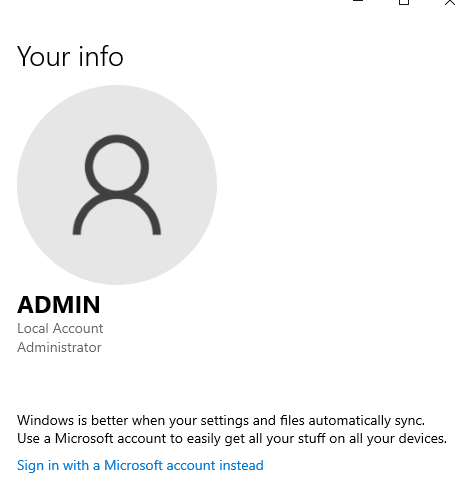Select the ADMIN account name
Image resolution: width=463 pixels, height=501 pixels.
59,305
